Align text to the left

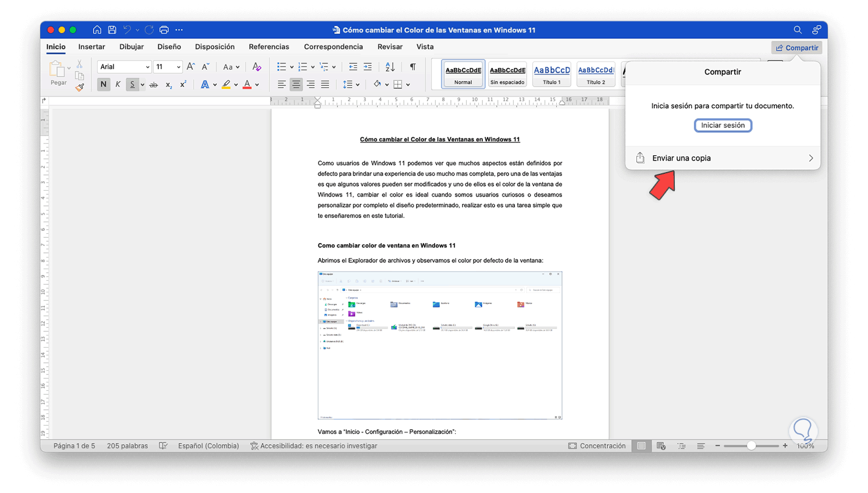pos(282,85)
